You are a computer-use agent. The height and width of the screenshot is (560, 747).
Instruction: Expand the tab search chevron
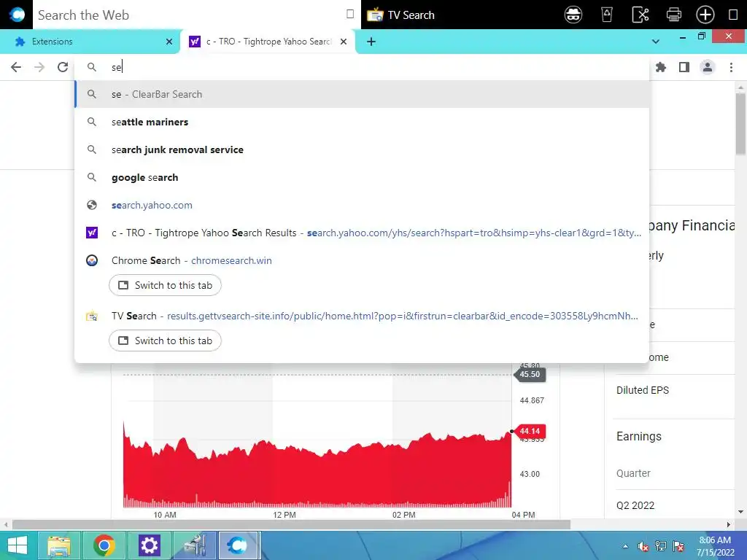(656, 42)
